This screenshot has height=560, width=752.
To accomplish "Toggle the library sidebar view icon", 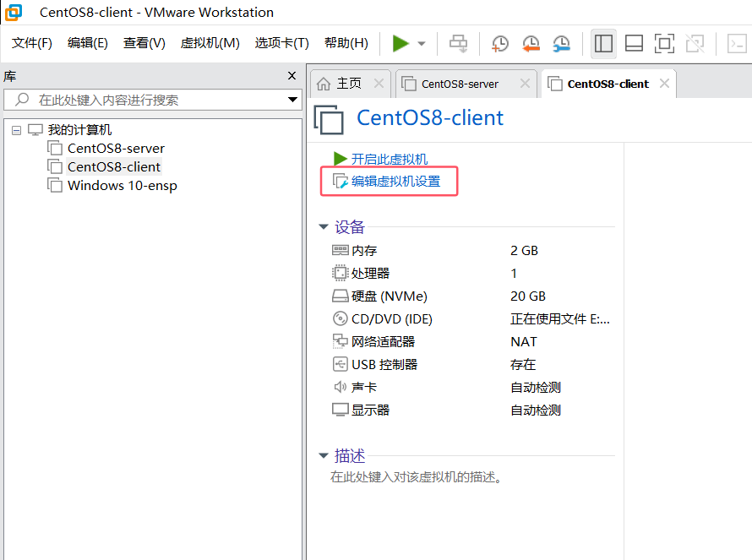I will click(x=603, y=44).
